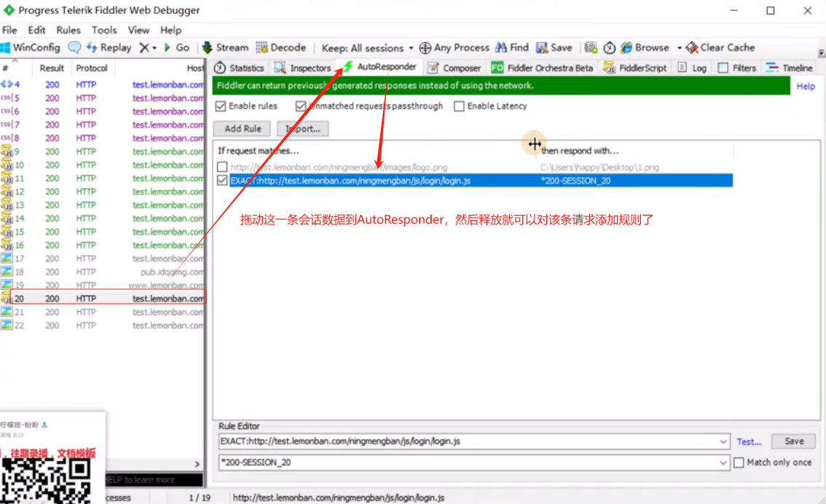Select CSS session 5 in the list

click(102, 98)
